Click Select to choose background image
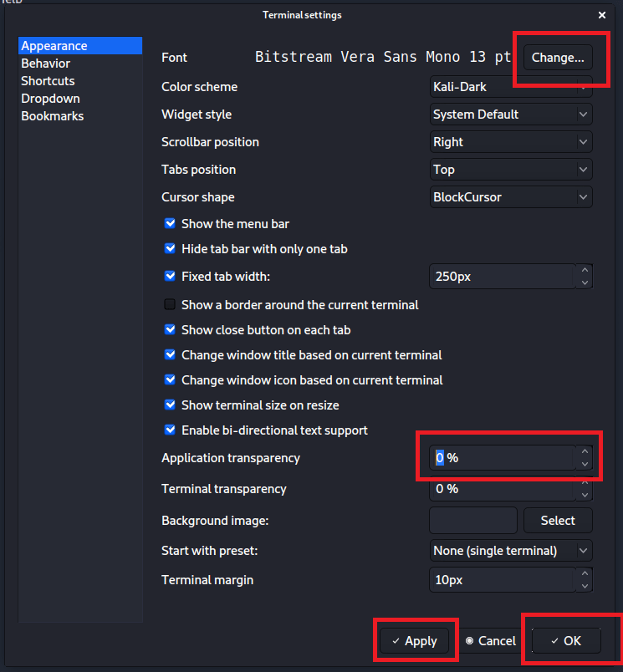 (558, 521)
